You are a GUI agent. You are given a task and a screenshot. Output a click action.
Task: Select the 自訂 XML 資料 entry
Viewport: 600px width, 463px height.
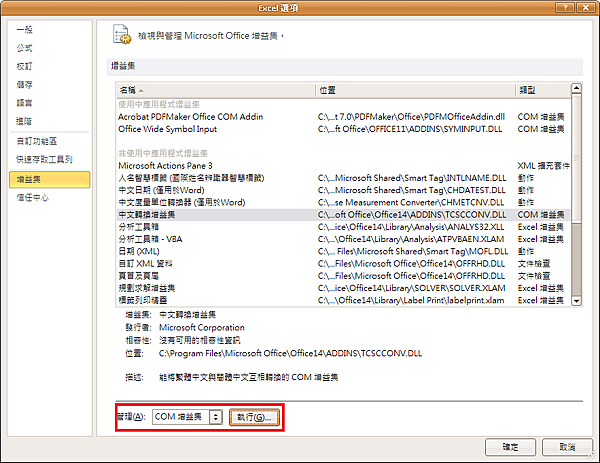coord(343,264)
